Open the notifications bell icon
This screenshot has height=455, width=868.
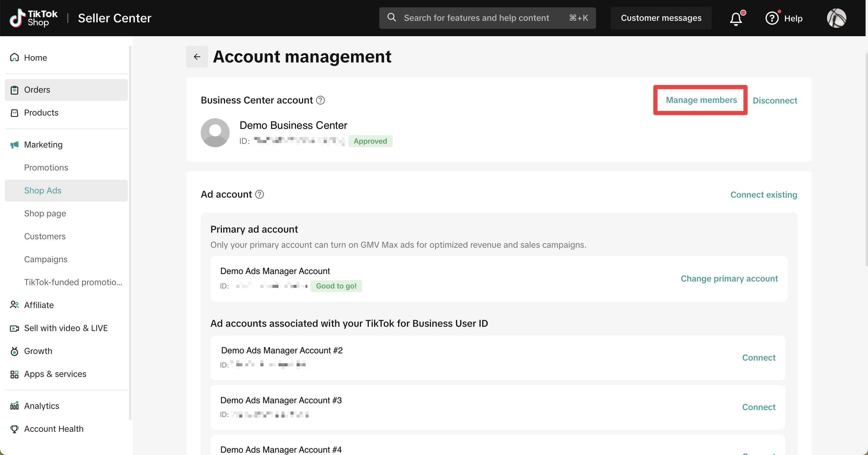point(736,18)
